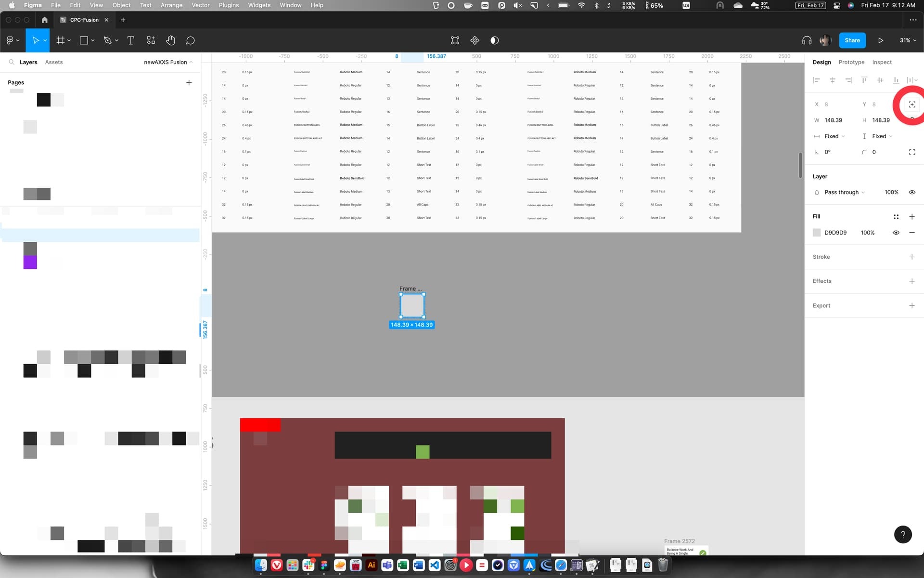Remove the D9D9D9 fill with minus
This screenshot has width=924, height=578.
(x=912, y=233)
